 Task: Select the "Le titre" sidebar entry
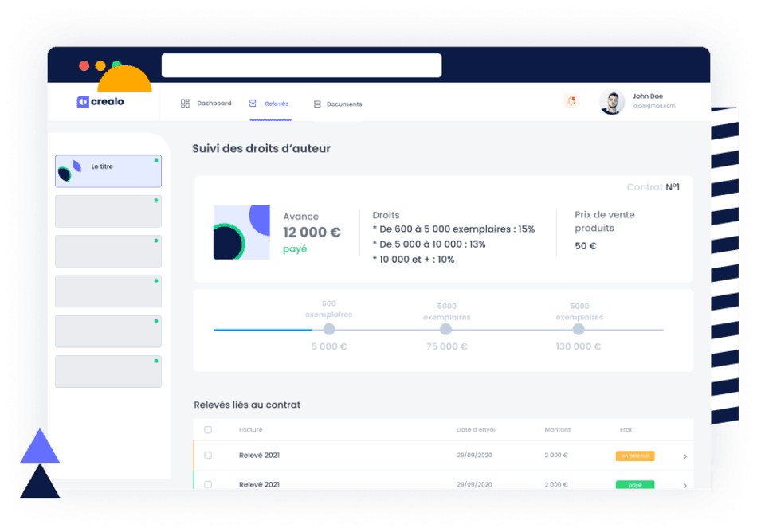click(108, 171)
